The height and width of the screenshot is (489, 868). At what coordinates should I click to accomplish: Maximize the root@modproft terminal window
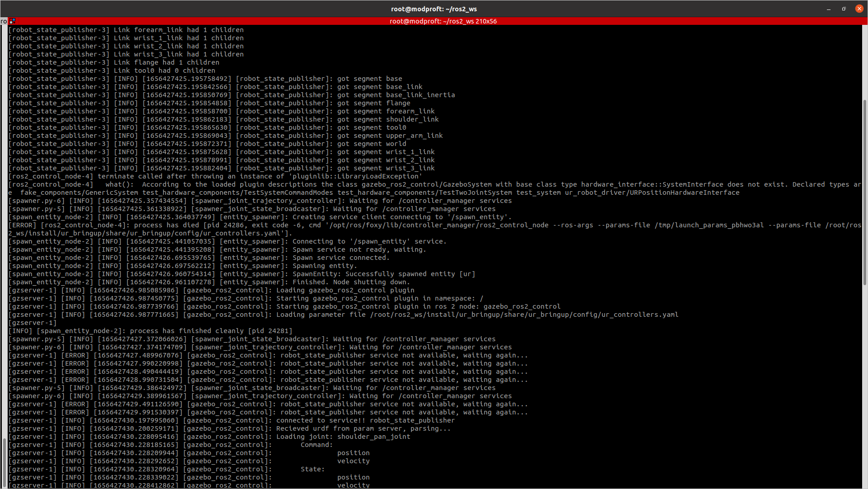844,9
